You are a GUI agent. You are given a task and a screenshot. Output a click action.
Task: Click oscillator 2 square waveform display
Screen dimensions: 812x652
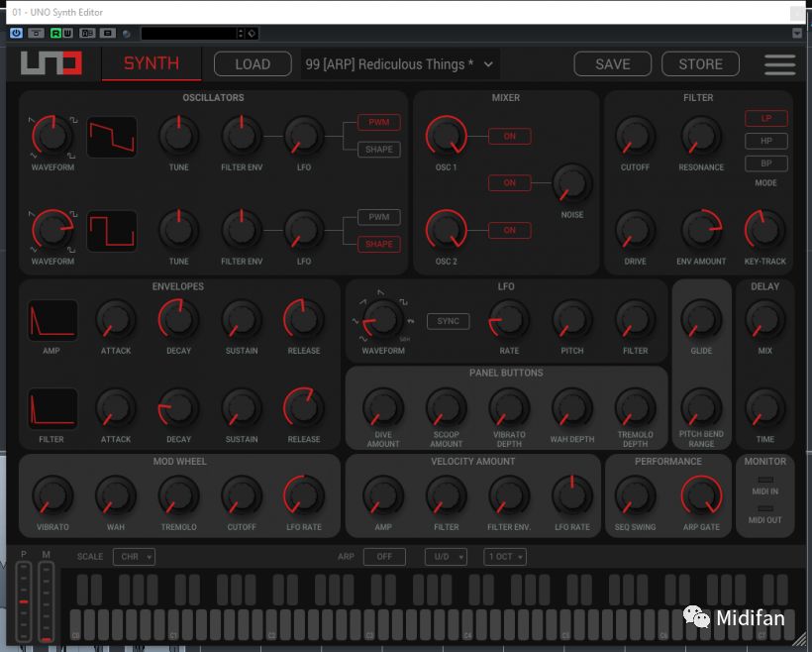pyautogui.click(x=112, y=231)
